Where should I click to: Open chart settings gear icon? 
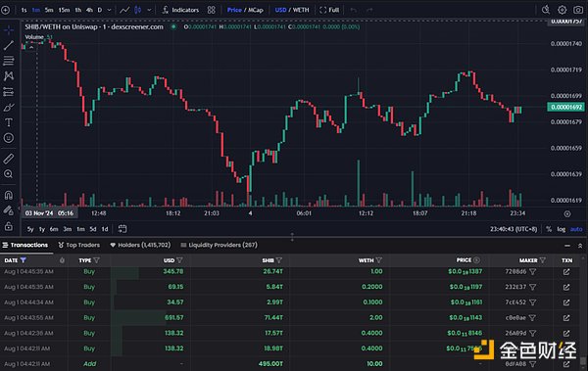[562, 10]
